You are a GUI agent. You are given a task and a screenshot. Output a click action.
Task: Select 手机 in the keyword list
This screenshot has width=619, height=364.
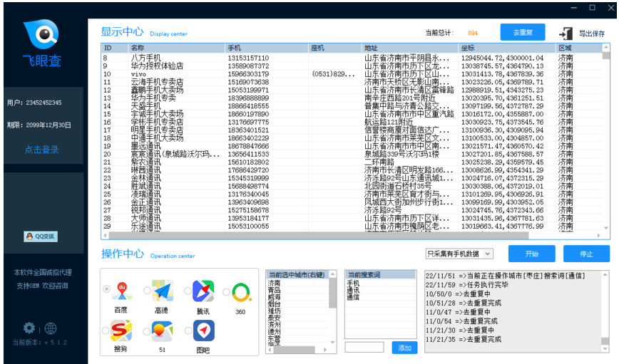click(353, 284)
